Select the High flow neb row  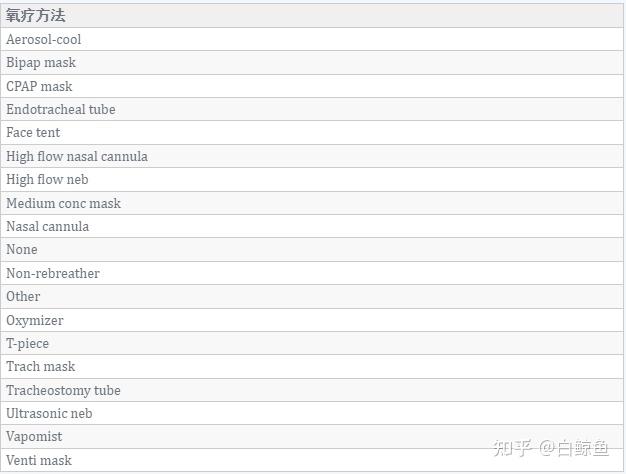[312, 180]
